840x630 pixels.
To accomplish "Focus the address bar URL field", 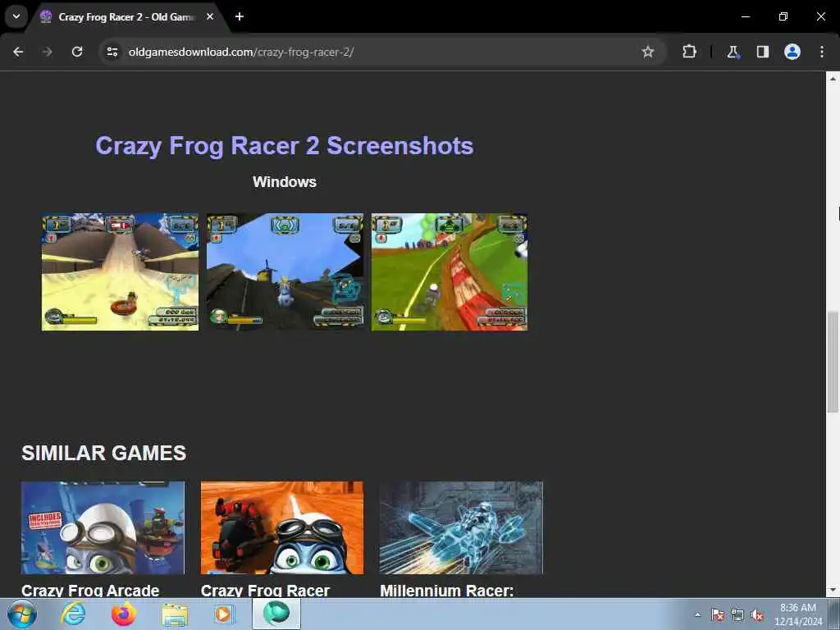I will (x=375, y=52).
